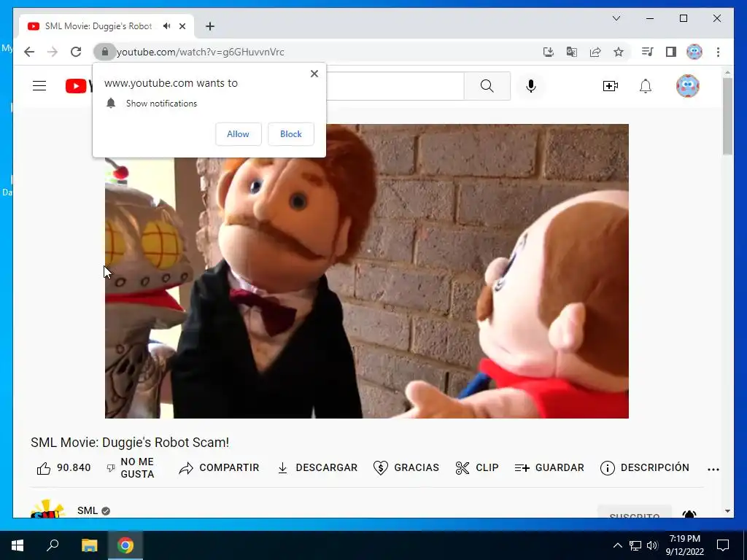Open site info via the lock icon
Image resolution: width=747 pixels, height=560 pixels.
(105, 52)
